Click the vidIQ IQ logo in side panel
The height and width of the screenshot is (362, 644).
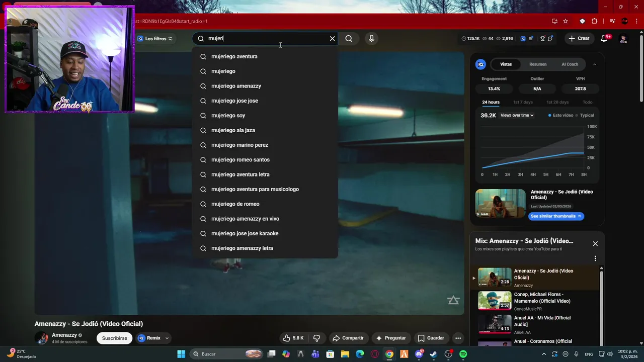(x=481, y=64)
